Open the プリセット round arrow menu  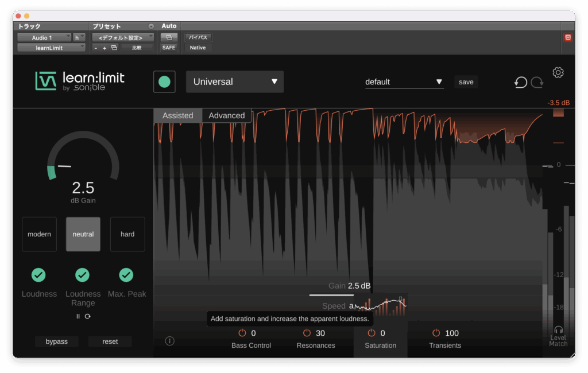[x=151, y=26]
